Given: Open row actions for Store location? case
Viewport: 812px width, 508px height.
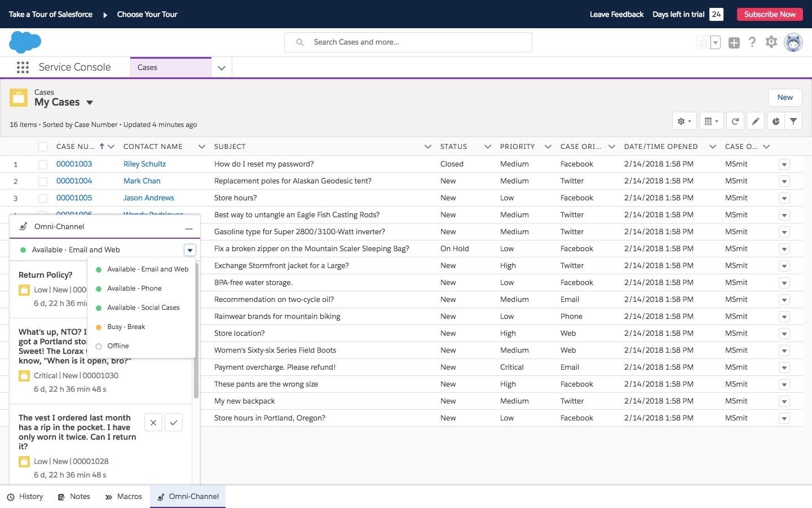Looking at the screenshot, I should pos(784,334).
